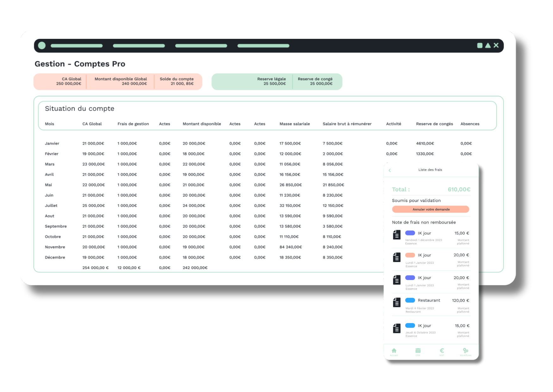
Task: Select the Juillet row in table
Action: click(x=51, y=205)
